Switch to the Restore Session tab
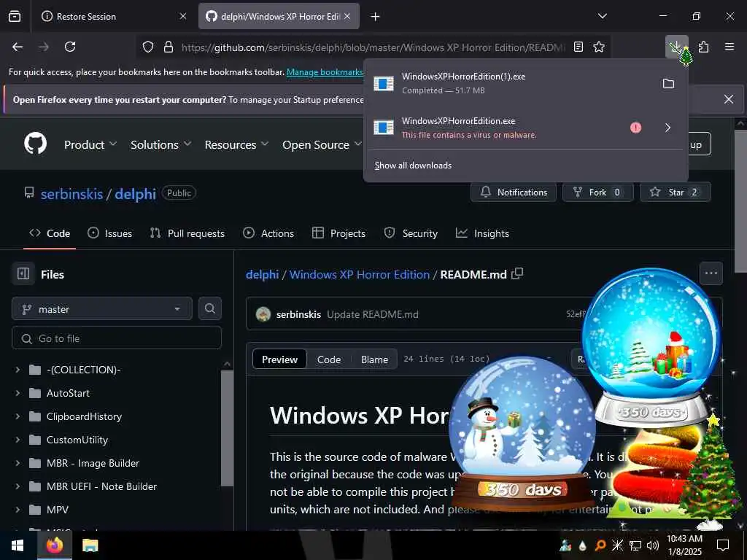Screen dimensions: 747x560 coord(112,16)
